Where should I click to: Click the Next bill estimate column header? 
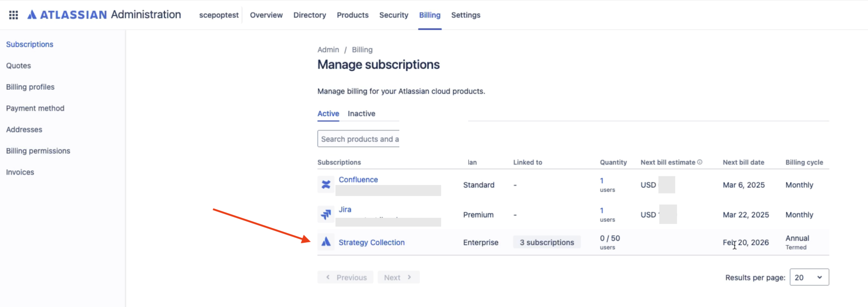[x=668, y=162]
